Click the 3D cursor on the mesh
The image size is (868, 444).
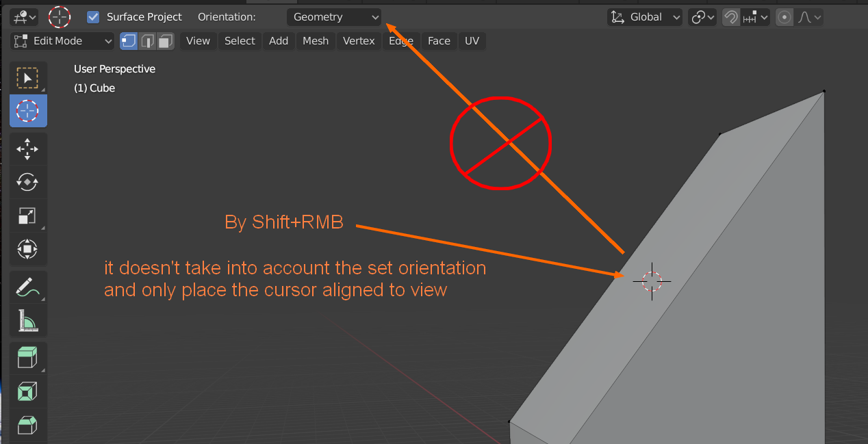[652, 280]
